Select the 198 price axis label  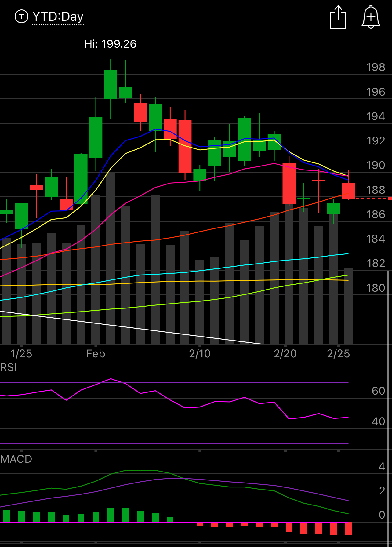(376, 67)
